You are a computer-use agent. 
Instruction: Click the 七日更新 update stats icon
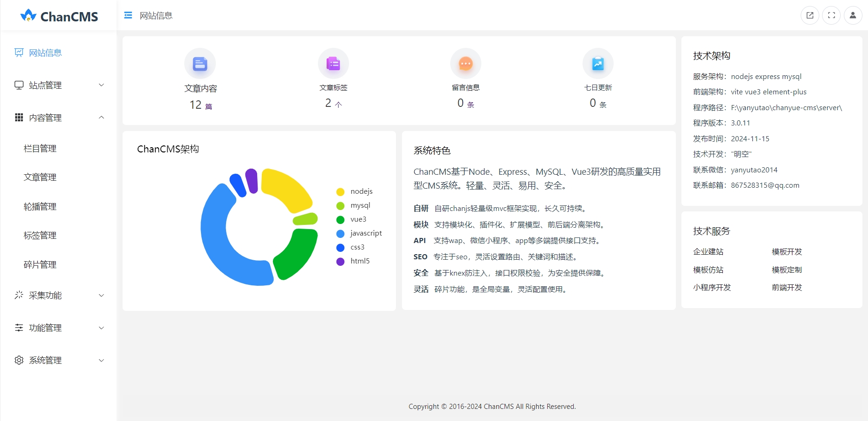[x=598, y=63]
